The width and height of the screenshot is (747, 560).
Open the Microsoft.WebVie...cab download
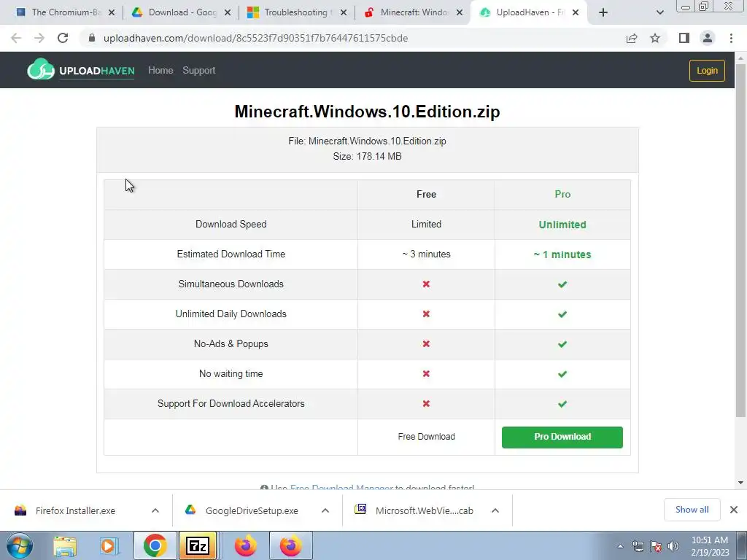point(424,510)
